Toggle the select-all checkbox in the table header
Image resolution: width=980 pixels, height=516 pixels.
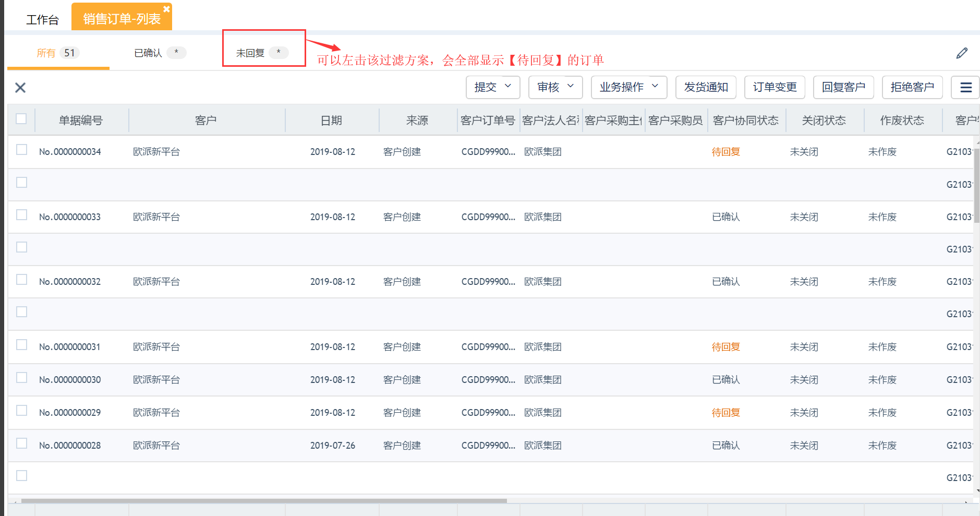tap(21, 119)
